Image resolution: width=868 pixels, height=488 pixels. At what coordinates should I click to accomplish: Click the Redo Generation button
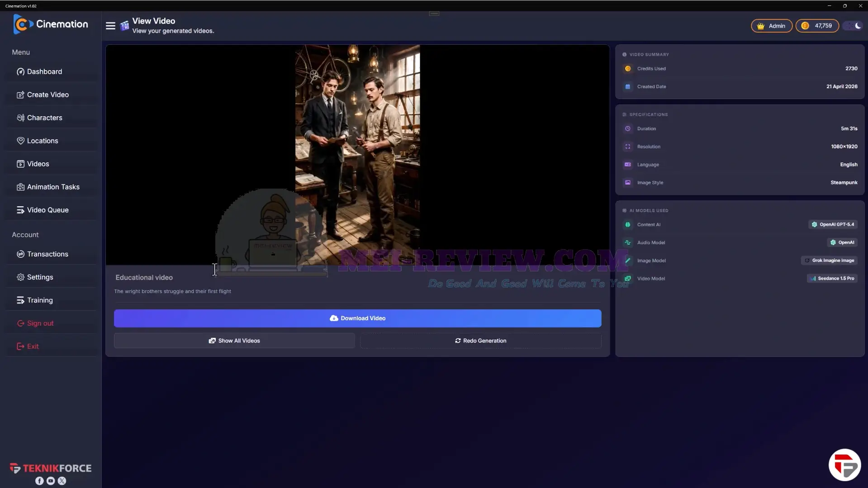[x=480, y=341]
